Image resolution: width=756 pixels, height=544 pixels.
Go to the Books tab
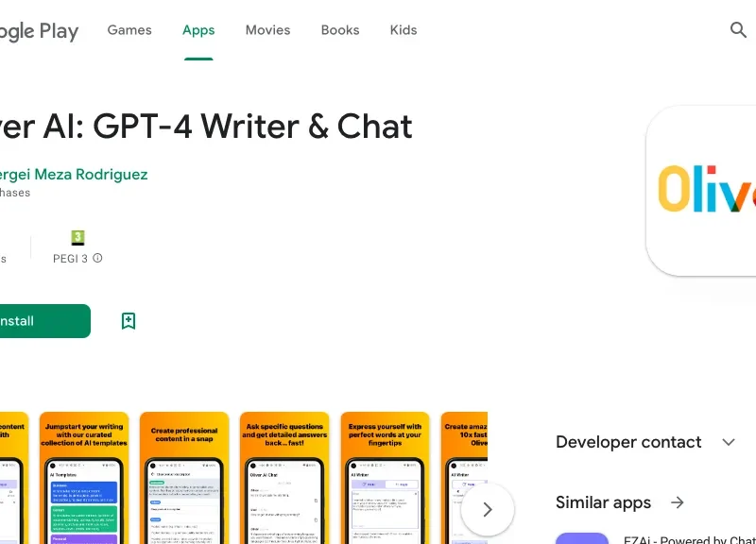coord(340,30)
